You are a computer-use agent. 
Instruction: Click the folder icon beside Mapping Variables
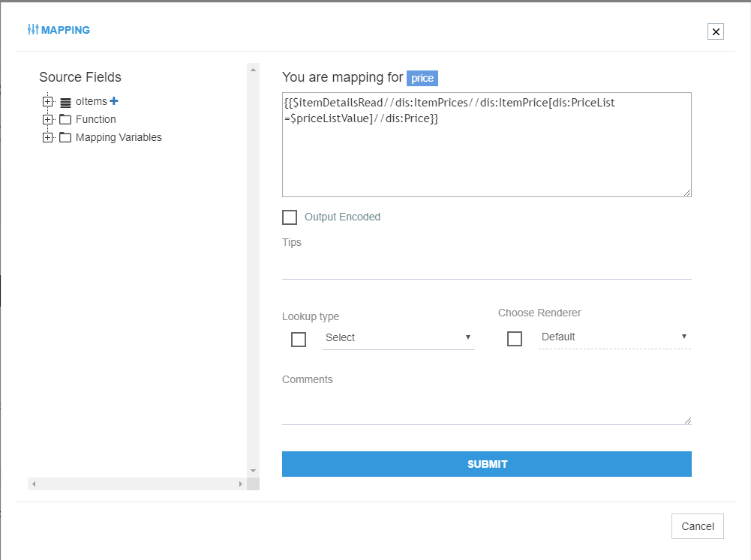(x=65, y=137)
